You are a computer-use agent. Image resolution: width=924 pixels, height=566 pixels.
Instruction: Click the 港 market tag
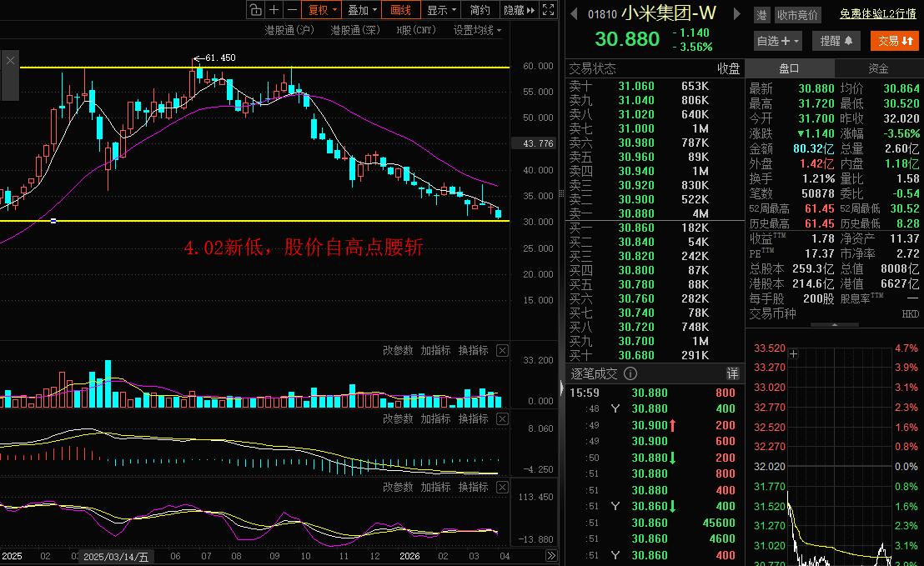coord(762,15)
